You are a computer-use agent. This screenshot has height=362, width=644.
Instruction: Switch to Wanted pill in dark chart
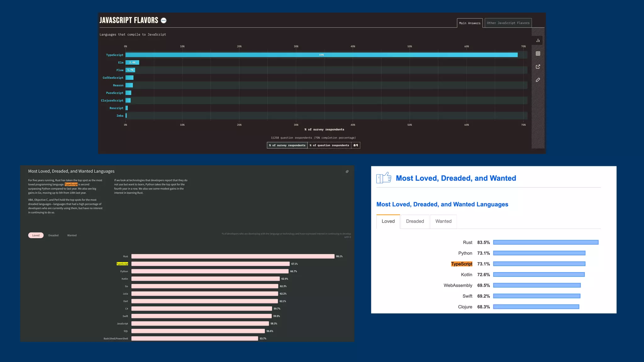coord(72,235)
